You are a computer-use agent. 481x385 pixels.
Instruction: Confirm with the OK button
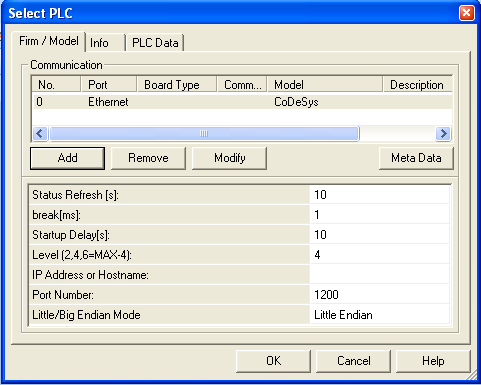(273, 361)
